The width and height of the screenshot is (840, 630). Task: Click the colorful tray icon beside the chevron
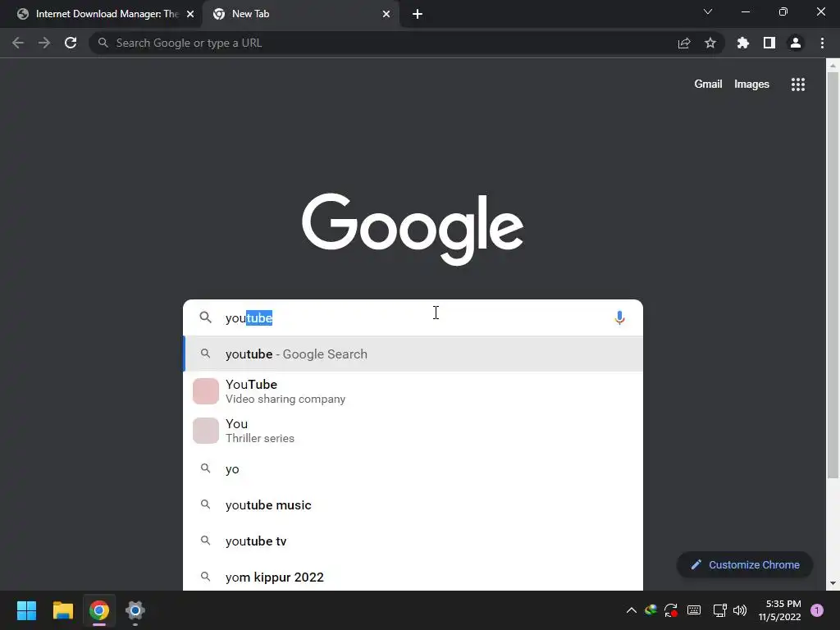[x=651, y=610]
